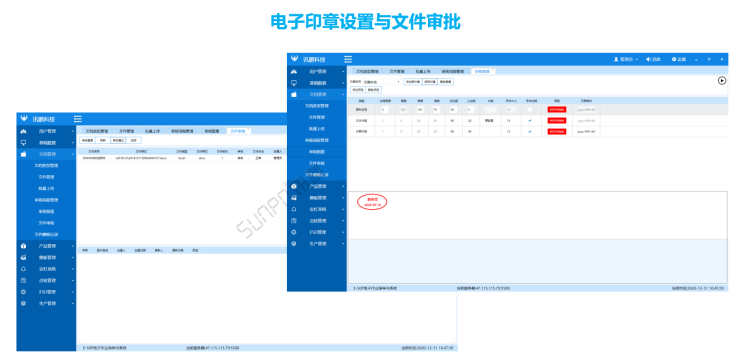
Task: Toggle 字体加粗 checkbox in 日期内容 row
Action: click(529, 132)
